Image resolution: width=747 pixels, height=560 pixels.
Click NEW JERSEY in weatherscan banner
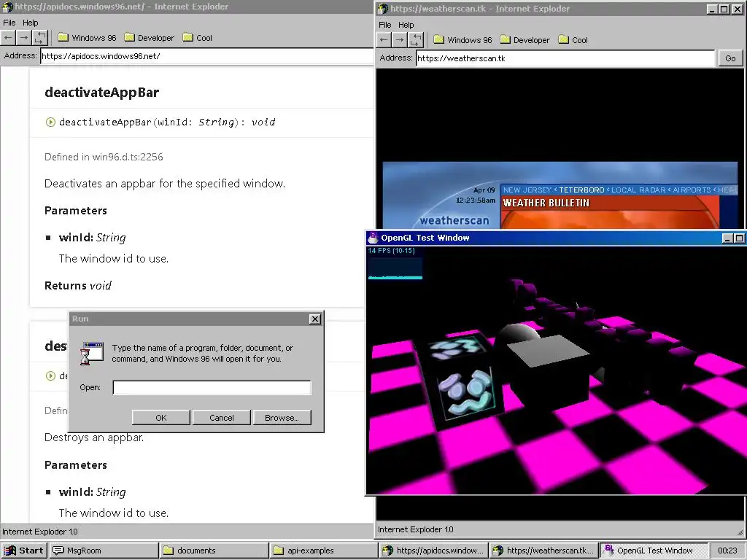(527, 190)
